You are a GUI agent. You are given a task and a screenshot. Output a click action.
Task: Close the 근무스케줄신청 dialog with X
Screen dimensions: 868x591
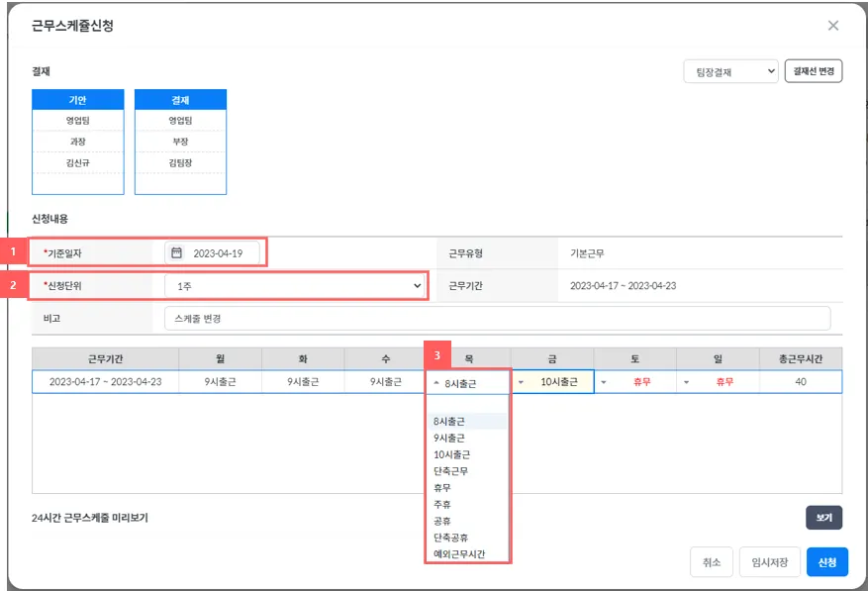point(833,26)
